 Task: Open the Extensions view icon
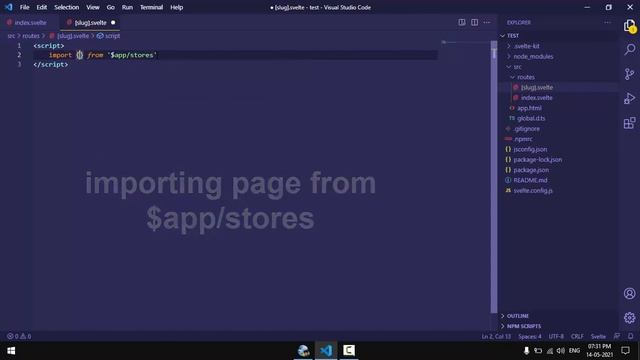click(629, 123)
